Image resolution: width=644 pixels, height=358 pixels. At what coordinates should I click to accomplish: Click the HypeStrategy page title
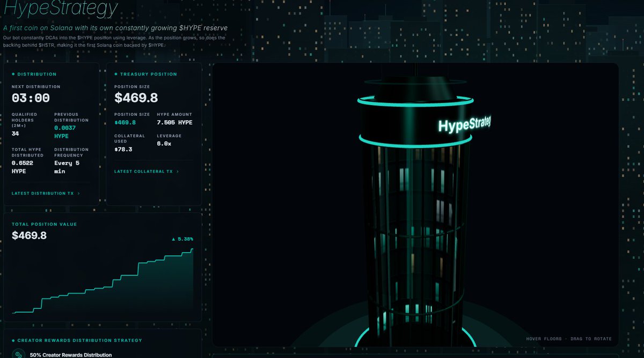(61, 9)
